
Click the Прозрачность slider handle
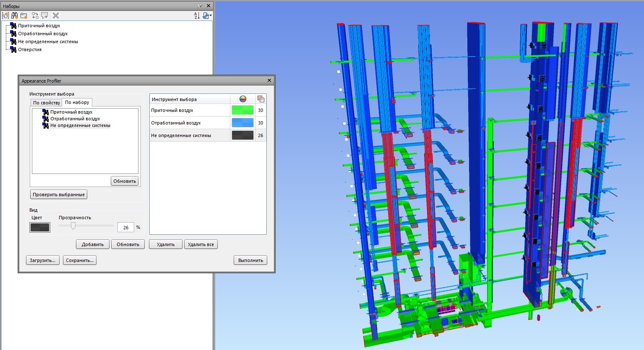point(73,226)
